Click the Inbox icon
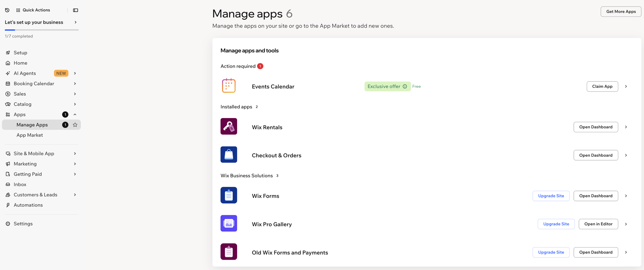This screenshot has height=270, width=644. [x=8, y=184]
